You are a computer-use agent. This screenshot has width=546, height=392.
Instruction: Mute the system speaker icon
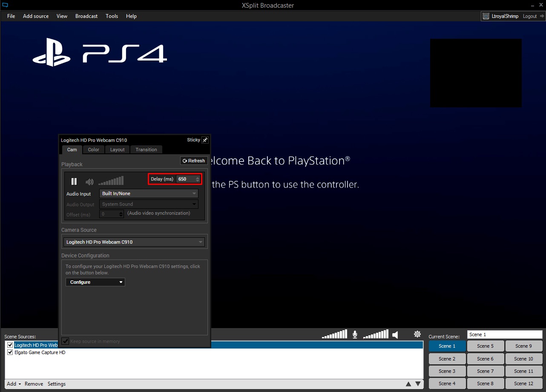pyautogui.click(x=395, y=335)
